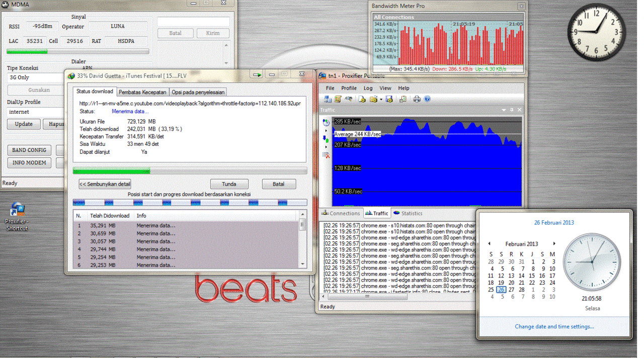Click the download progress bar
644x362 pixels.
190,171
